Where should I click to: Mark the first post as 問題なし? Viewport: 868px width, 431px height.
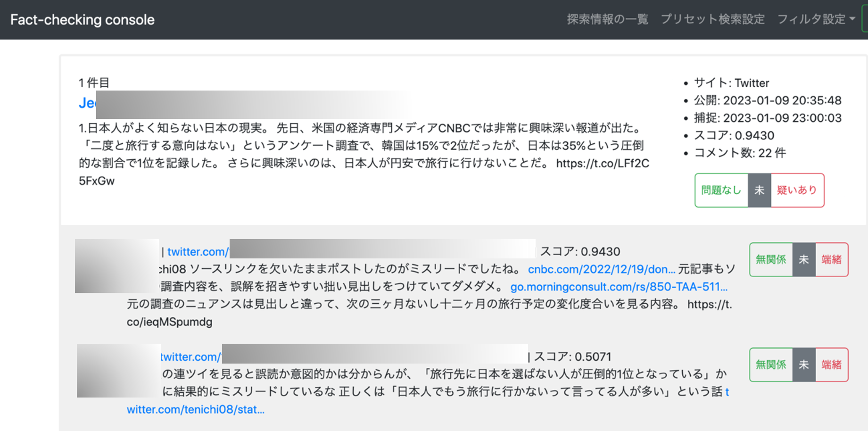pos(721,190)
